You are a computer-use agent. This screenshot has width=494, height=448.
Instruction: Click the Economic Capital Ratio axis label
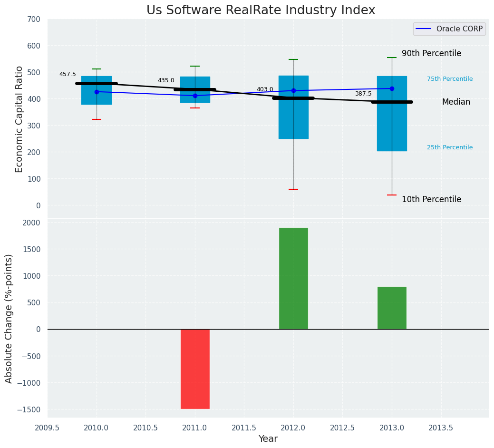tap(19, 119)
